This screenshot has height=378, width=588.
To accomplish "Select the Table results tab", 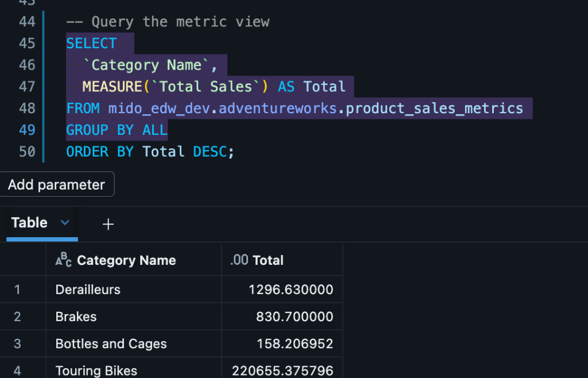I will pos(29,223).
